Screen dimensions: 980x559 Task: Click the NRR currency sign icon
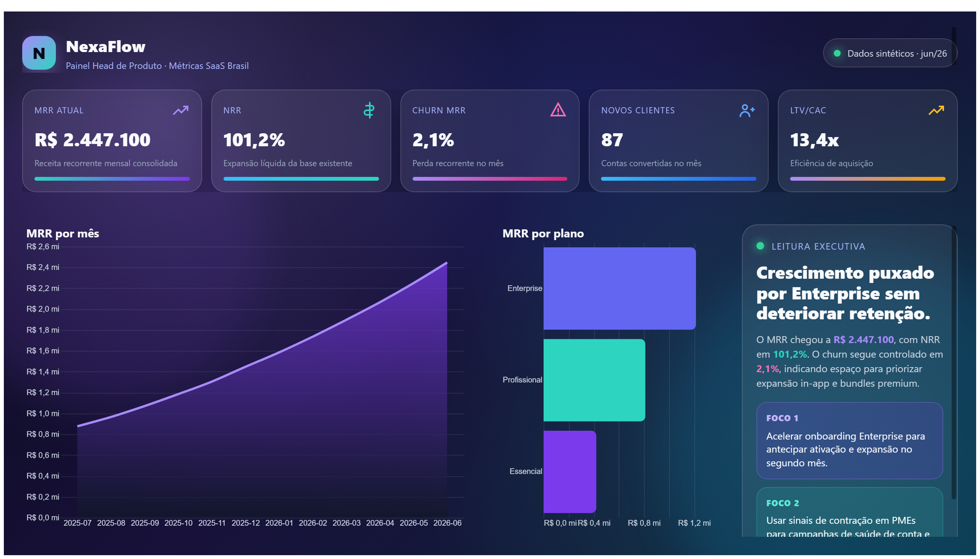(369, 111)
